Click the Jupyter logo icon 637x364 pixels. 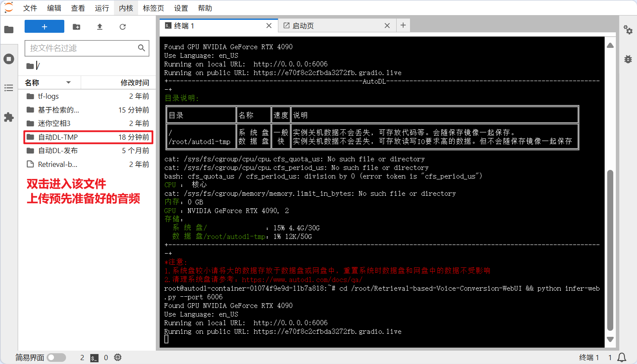(x=9, y=8)
